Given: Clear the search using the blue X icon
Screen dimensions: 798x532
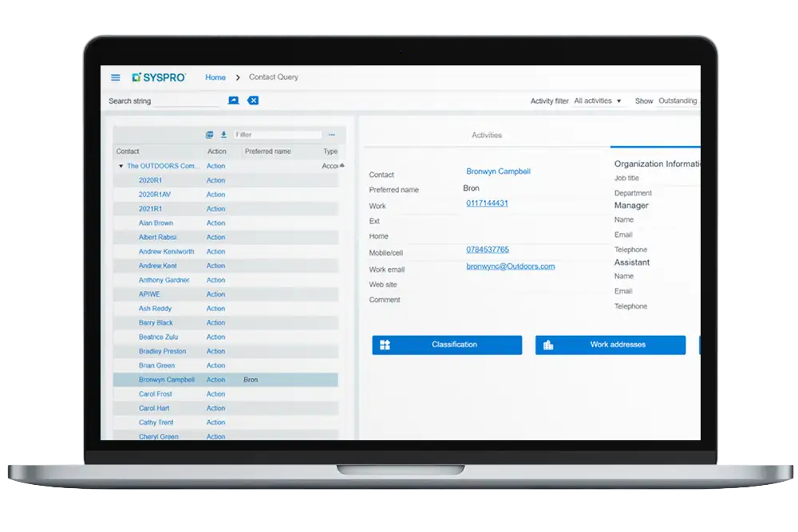Looking at the screenshot, I should coord(252,100).
